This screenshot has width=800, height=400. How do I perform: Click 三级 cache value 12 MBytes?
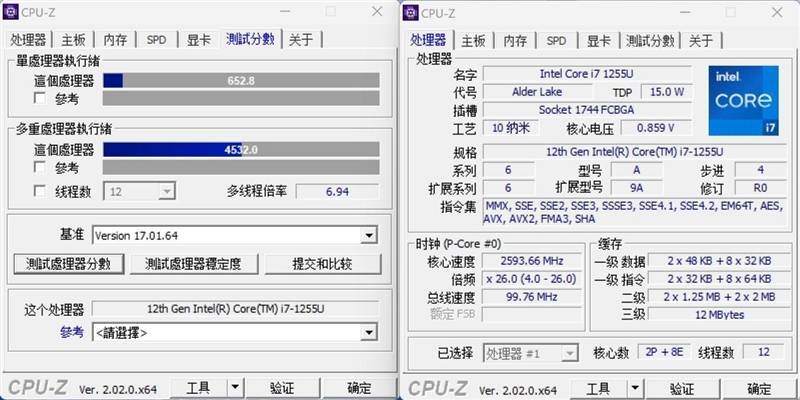(719, 314)
